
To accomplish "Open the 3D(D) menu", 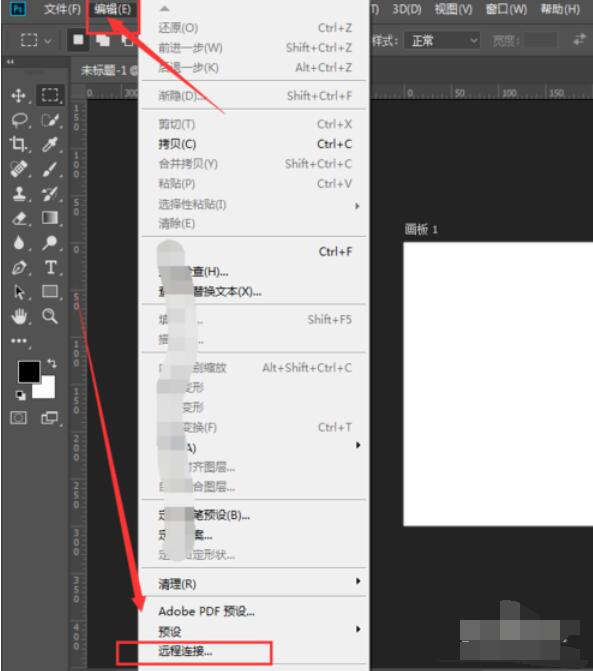I will click(407, 9).
